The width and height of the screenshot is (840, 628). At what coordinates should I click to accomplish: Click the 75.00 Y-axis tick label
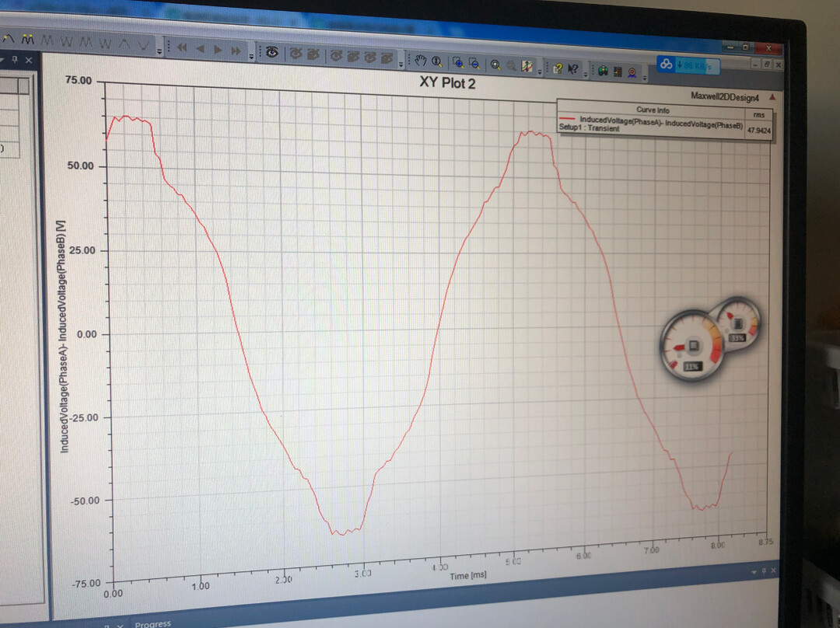(79, 80)
